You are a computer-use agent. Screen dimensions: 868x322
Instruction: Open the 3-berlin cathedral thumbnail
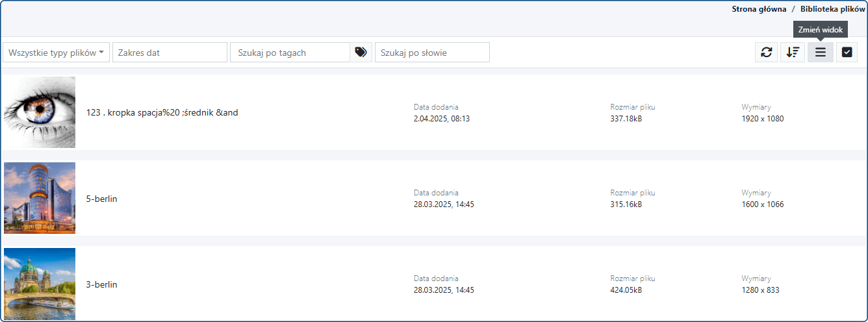40,284
